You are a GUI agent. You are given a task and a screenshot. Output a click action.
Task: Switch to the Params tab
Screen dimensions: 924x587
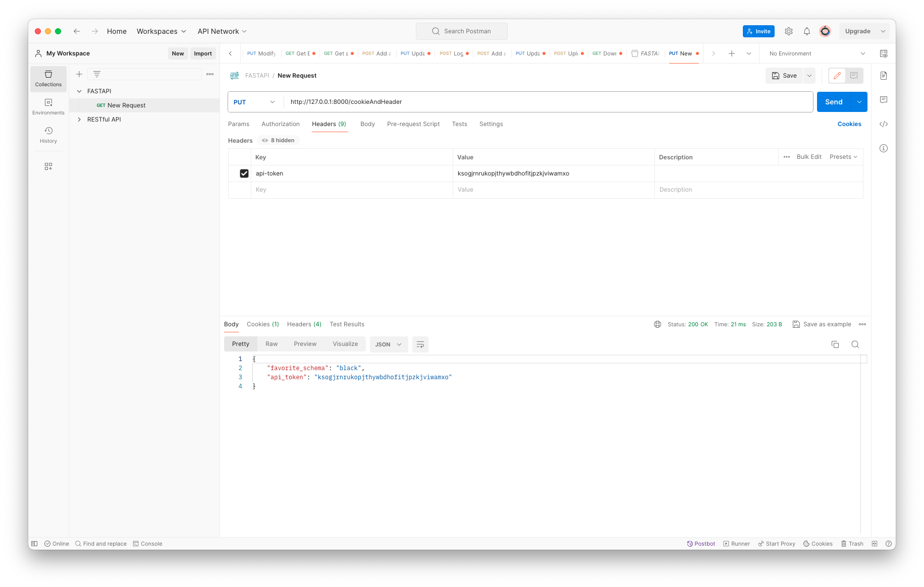[x=239, y=124]
